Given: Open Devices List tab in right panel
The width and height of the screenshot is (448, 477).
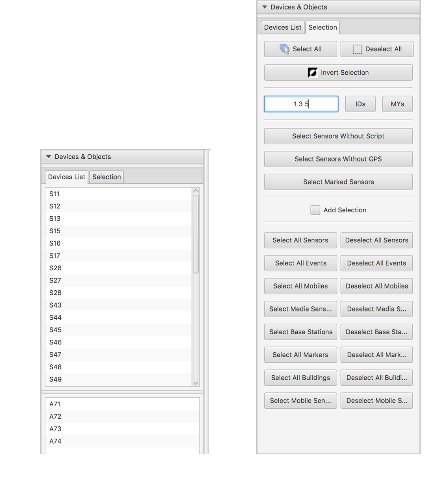Looking at the screenshot, I should click(282, 27).
